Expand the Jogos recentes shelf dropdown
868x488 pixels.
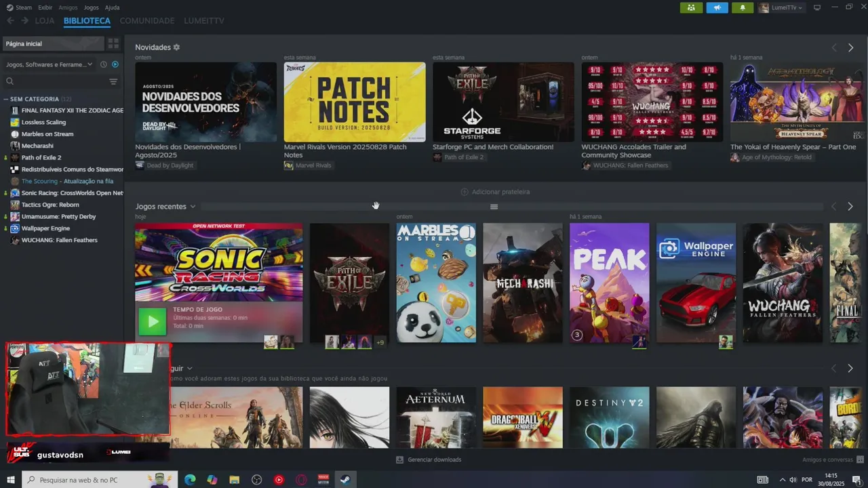[193, 206]
